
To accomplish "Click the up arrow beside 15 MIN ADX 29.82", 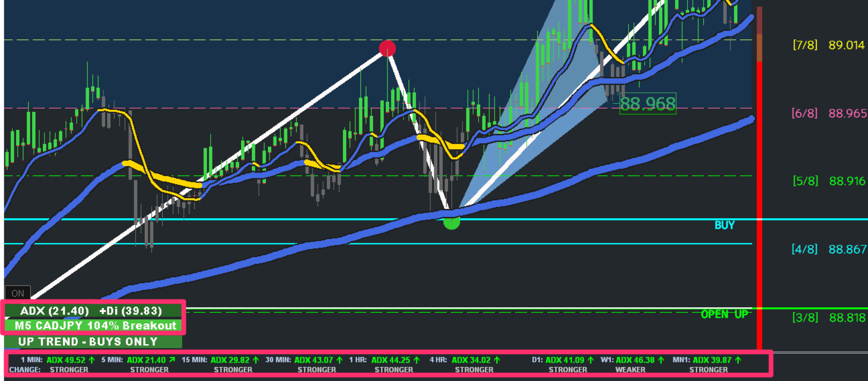I will 256,360.
